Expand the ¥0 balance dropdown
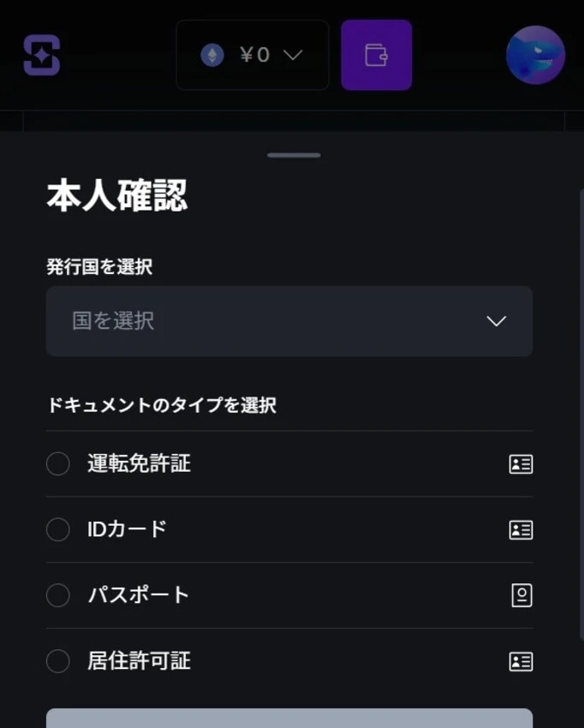584x728 pixels. tap(253, 56)
